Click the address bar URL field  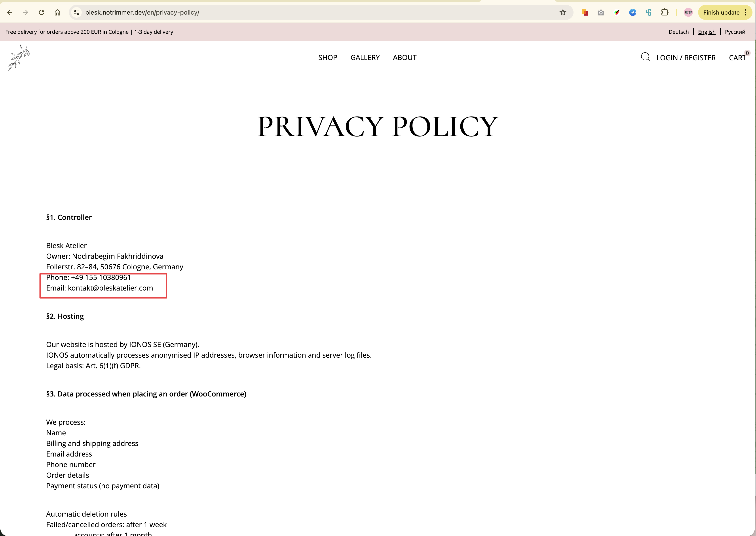click(297, 13)
